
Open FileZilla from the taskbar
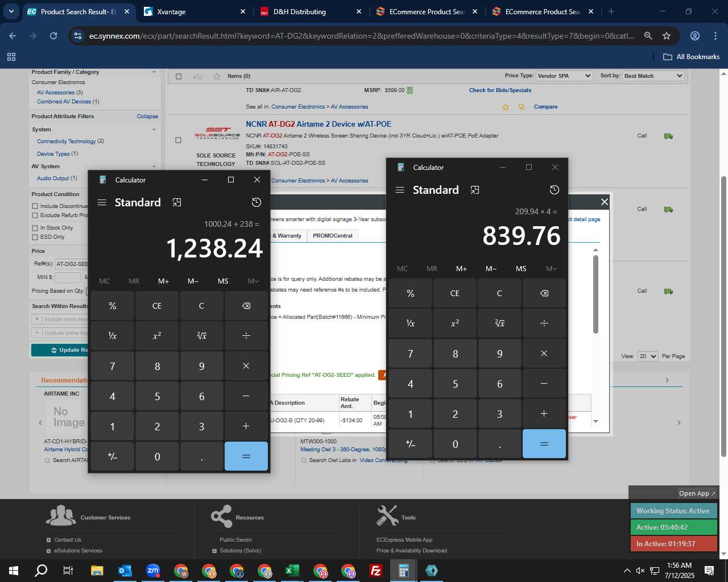tap(376, 571)
